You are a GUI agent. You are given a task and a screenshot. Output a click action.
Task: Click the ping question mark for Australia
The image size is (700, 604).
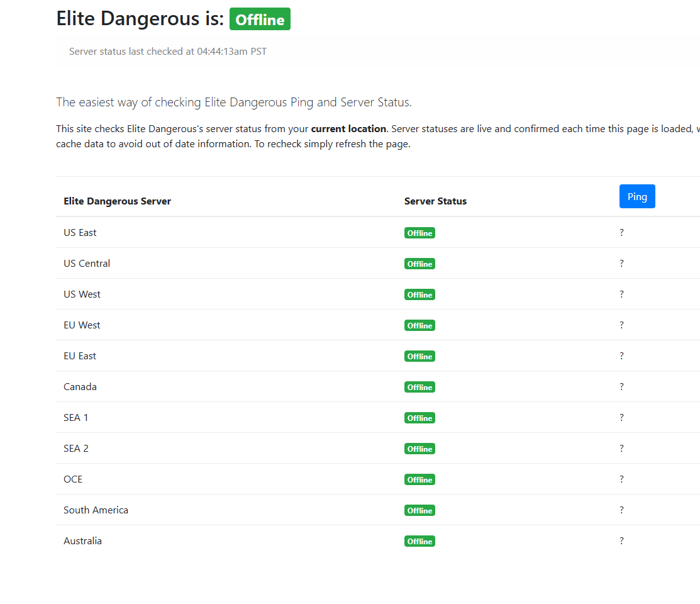[x=621, y=540]
